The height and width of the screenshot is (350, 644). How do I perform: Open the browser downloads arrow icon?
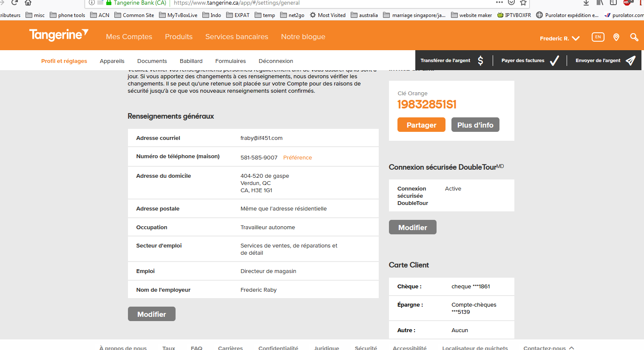(x=586, y=2)
